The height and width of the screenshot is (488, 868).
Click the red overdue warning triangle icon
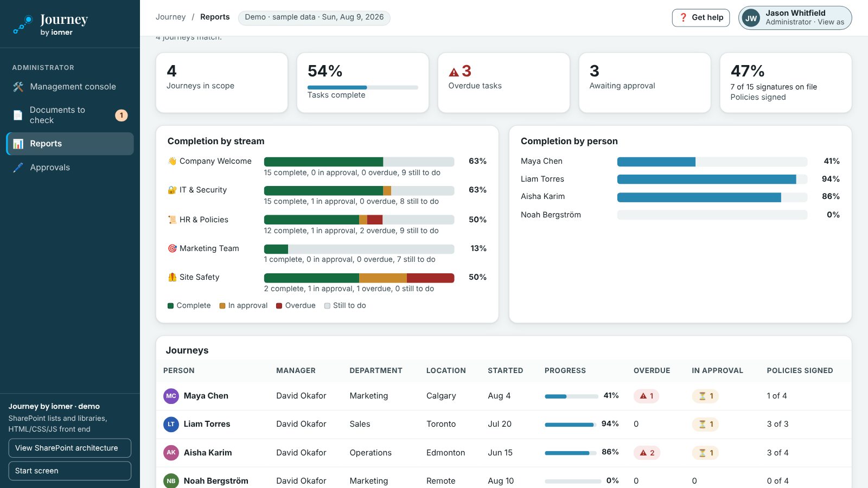coord(454,72)
